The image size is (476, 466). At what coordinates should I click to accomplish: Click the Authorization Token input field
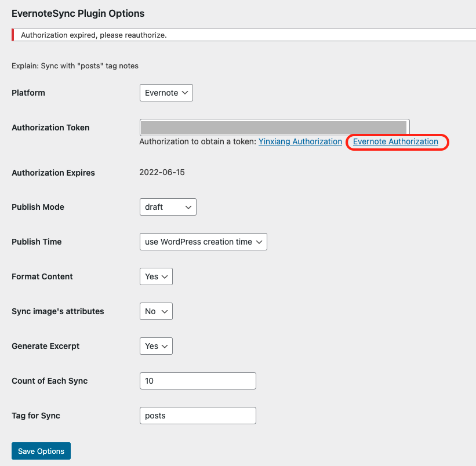pos(274,128)
